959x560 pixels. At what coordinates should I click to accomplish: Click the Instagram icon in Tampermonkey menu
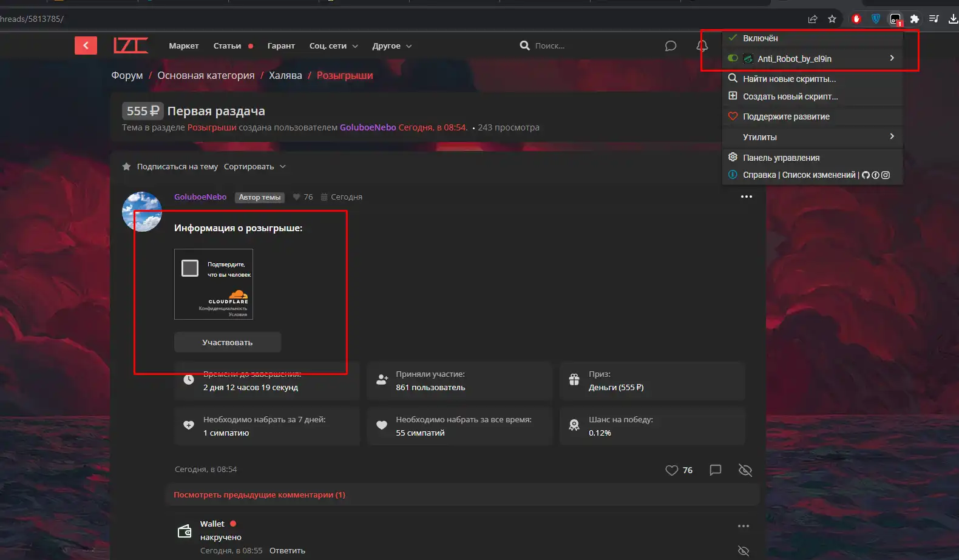pos(886,175)
